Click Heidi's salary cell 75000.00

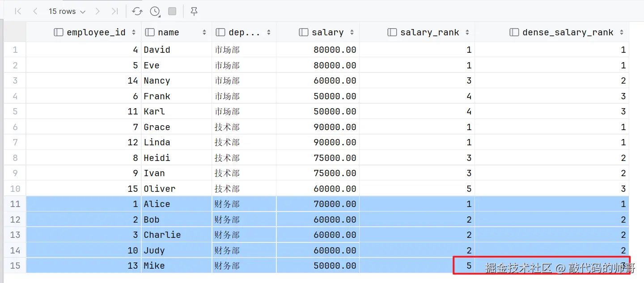[318, 158]
